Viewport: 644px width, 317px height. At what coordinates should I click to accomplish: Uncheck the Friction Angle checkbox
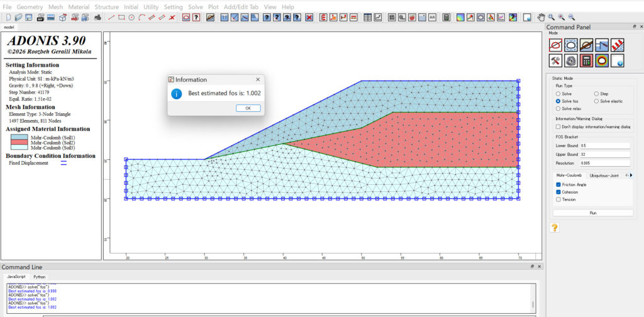tap(558, 184)
